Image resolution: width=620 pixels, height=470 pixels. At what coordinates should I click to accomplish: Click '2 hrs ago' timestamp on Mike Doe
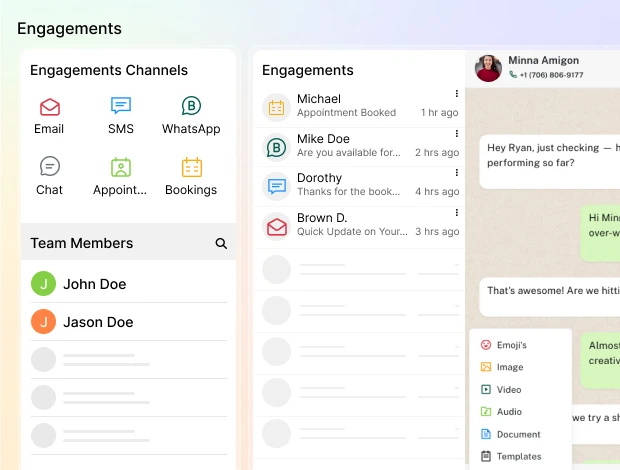(437, 153)
